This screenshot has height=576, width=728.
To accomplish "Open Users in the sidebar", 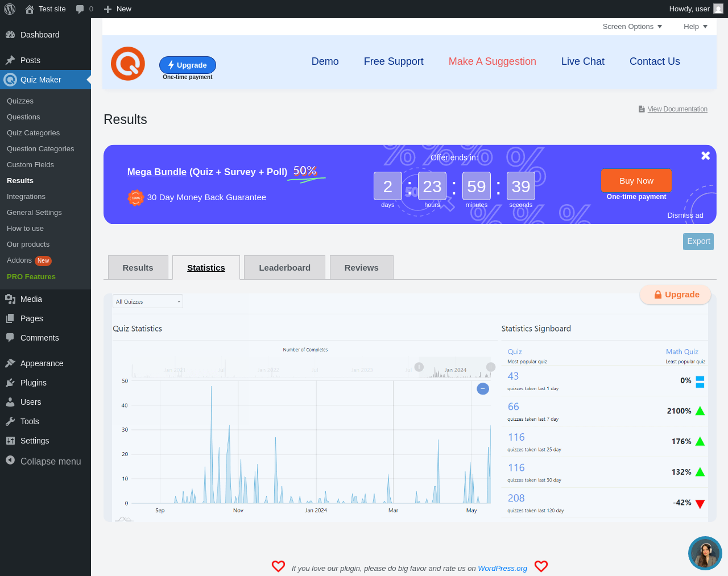I will tap(45, 402).
